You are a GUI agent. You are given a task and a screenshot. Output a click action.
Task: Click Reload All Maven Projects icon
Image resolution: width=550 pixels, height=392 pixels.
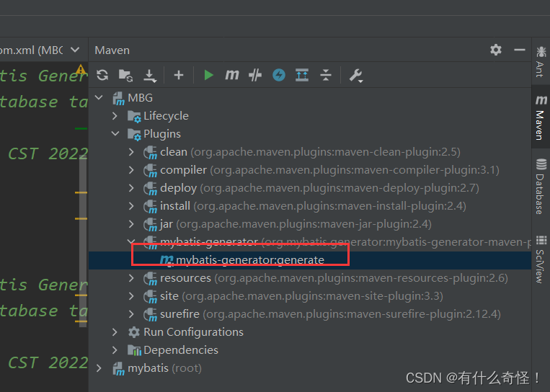coord(102,75)
